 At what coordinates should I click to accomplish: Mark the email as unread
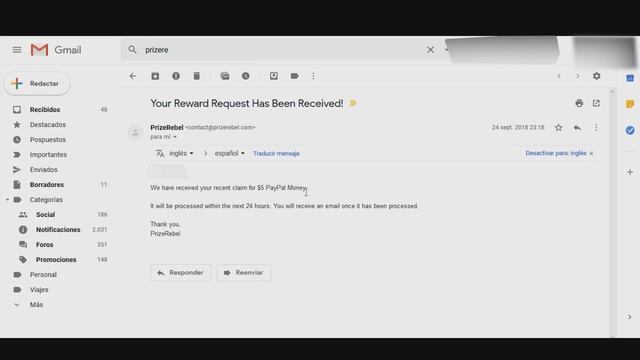tap(225, 76)
